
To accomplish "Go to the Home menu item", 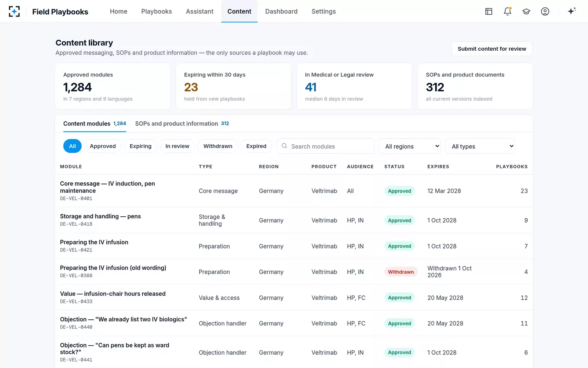I will [118, 11].
